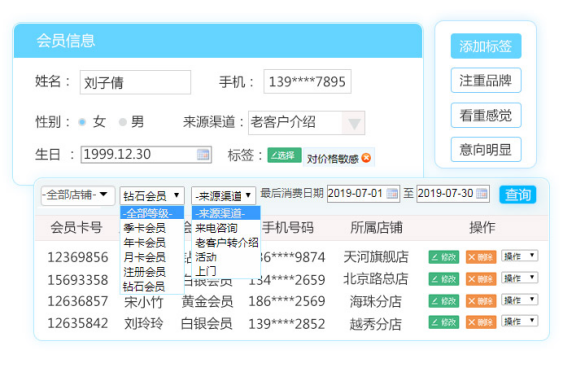
Task: Choose 年卡会员 from the level list
Action: [152, 242]
